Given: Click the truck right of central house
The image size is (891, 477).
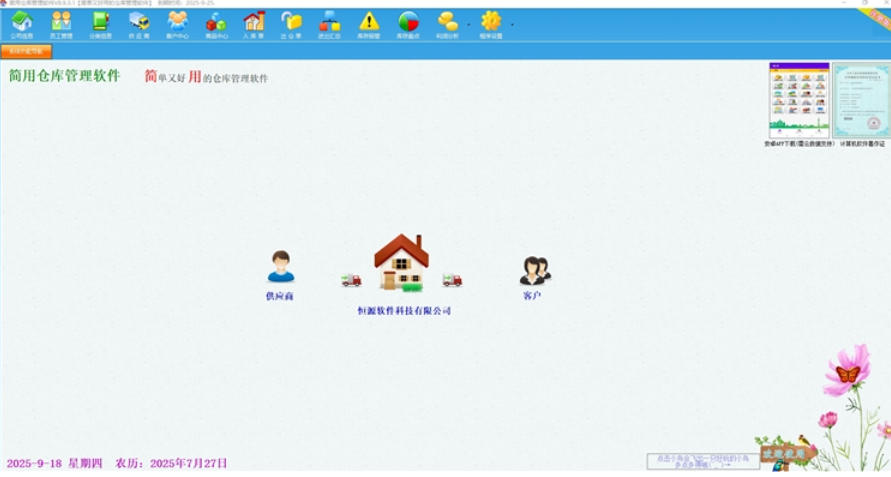Looking at the screenshot, I should coord(452,280).
